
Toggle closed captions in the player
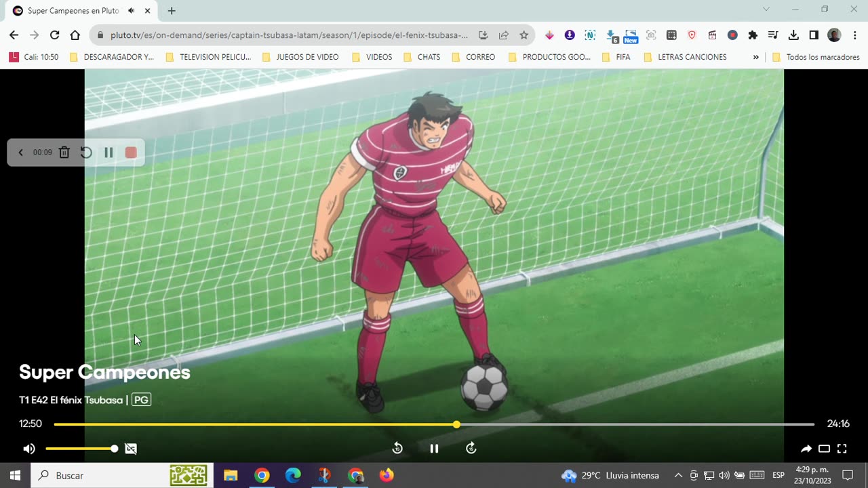click(x=131, y=449)
